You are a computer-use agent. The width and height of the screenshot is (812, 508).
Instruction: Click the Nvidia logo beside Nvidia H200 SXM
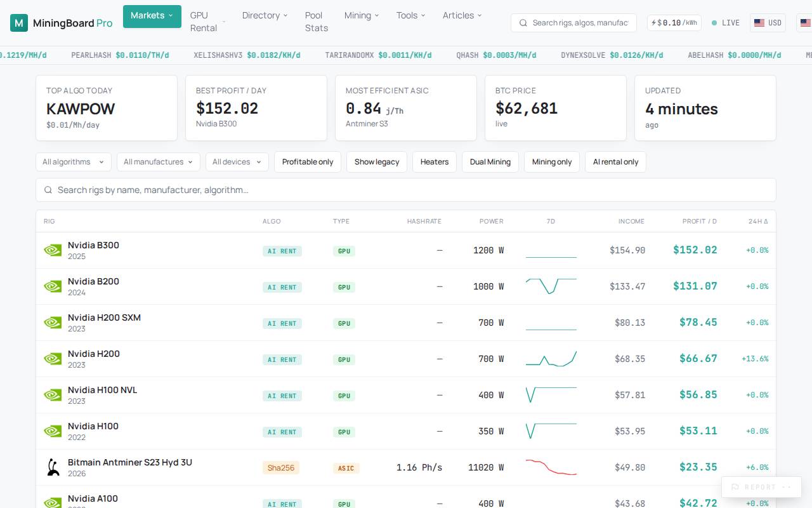tap(53, 323)
